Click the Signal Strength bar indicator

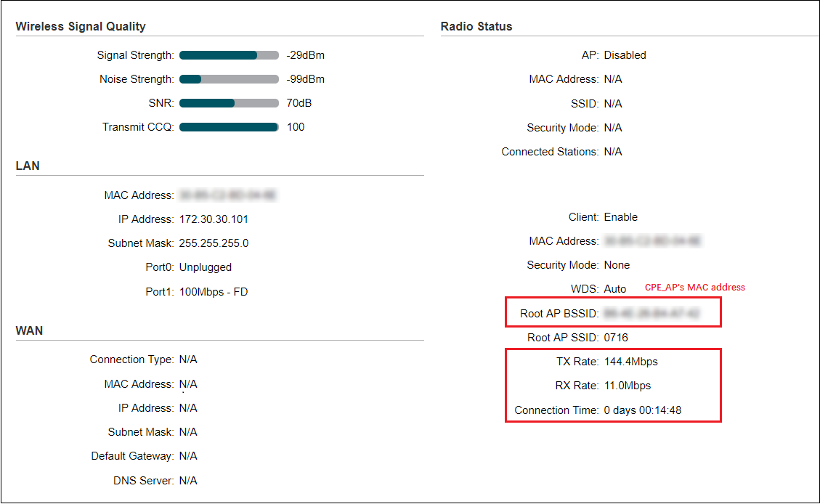(229, 54)
